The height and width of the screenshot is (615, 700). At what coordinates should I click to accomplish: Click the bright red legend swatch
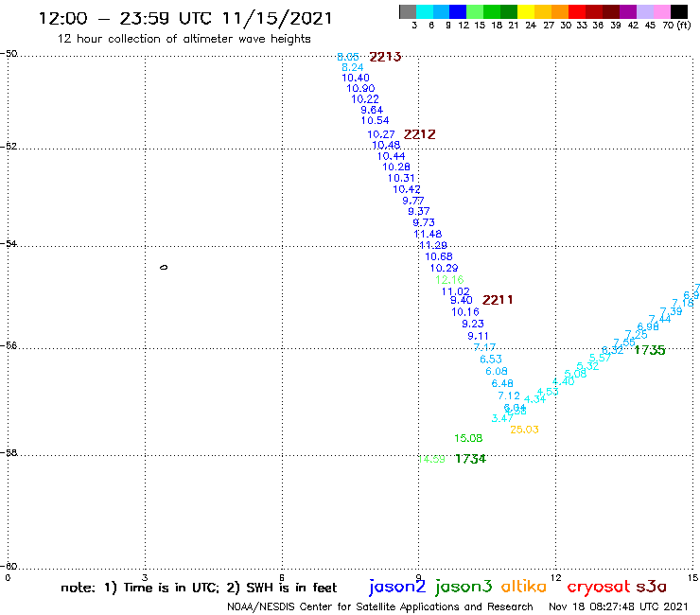coord(577,12)
